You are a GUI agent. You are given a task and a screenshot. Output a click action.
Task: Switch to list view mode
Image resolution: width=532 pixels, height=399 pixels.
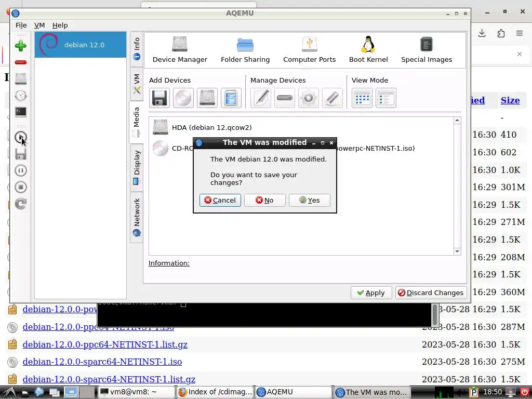click(x=386, y=98)
